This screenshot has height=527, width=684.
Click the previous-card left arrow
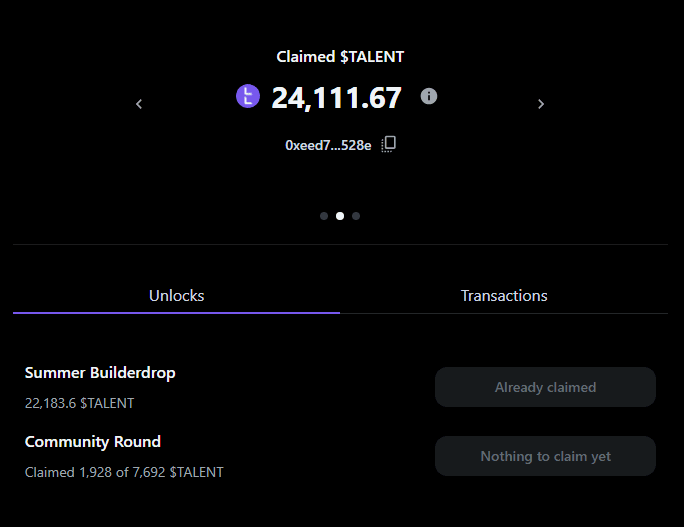pyautogui.click(x=139, y=104)
